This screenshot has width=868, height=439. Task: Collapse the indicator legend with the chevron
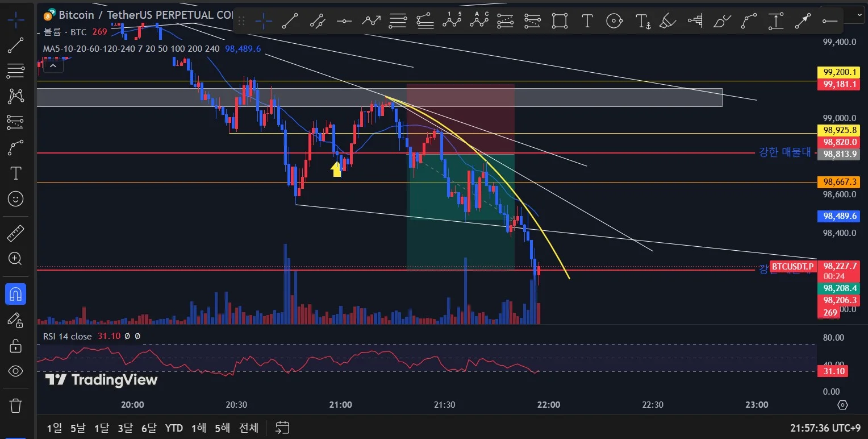coord(53,66)
